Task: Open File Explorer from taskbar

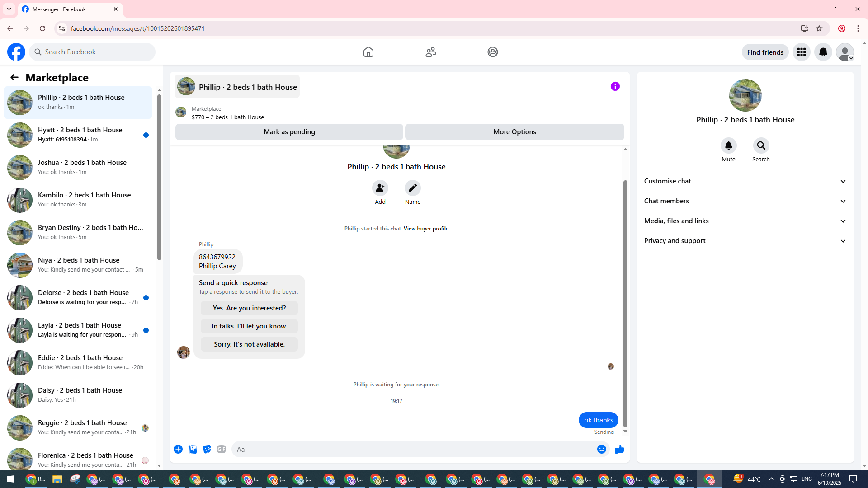Action: (57, 479)
